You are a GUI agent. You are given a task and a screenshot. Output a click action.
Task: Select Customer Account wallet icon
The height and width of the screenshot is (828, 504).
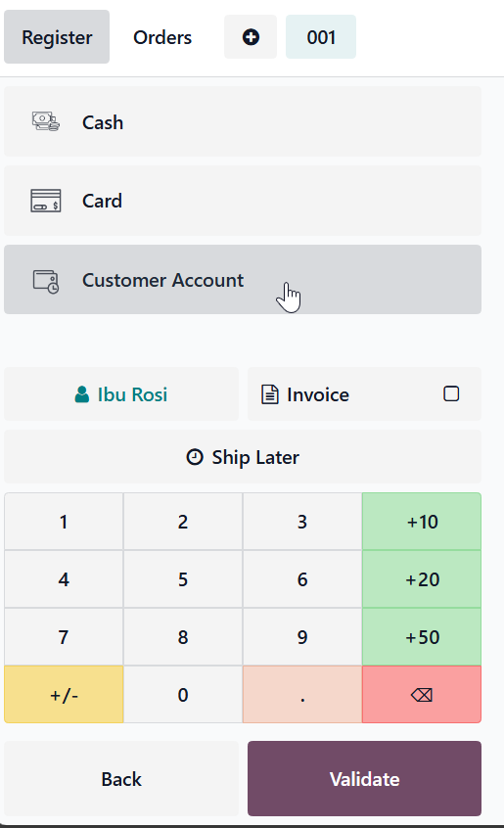coord(46,280)
